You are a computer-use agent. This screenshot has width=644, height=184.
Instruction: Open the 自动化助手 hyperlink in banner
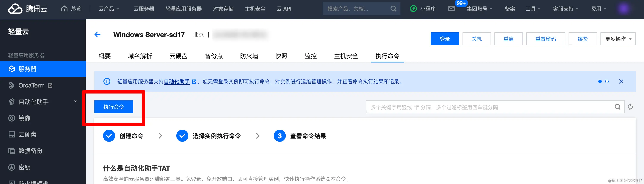click(x=177, y=81)
